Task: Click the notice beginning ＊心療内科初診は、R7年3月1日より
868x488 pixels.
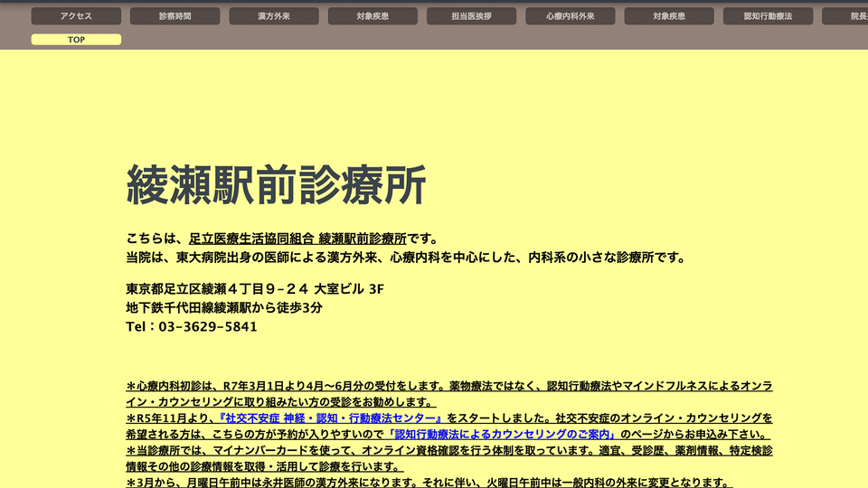Action: point(449,394)
